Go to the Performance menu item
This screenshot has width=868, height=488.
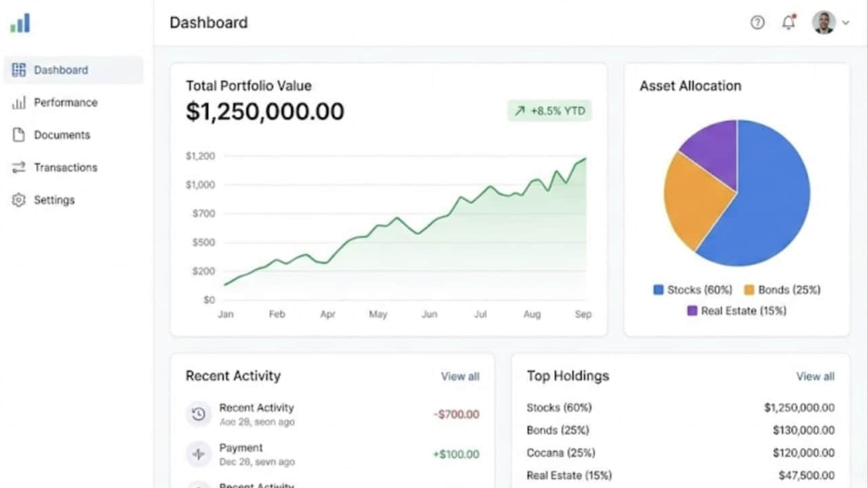pyautogui.click(x=66, y=102)
